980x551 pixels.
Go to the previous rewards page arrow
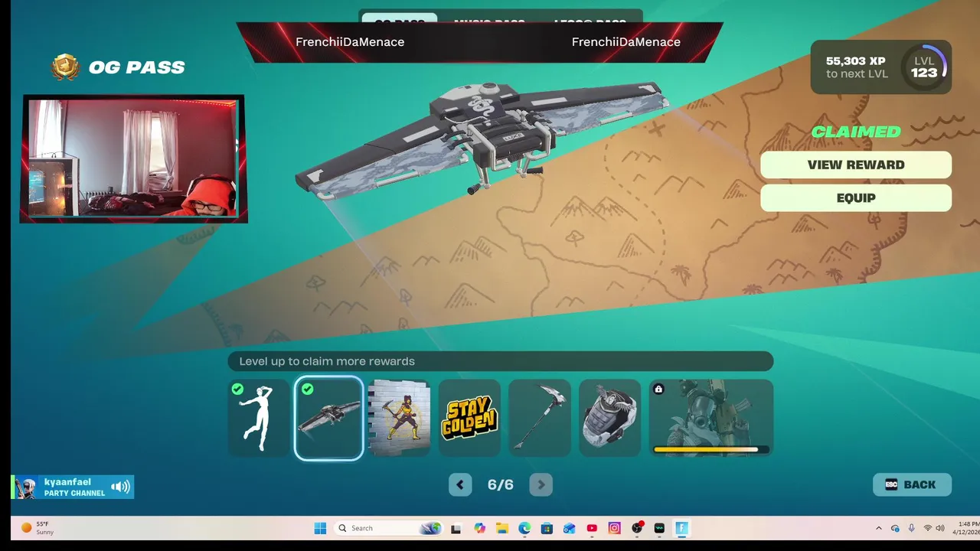pos(460,484)
